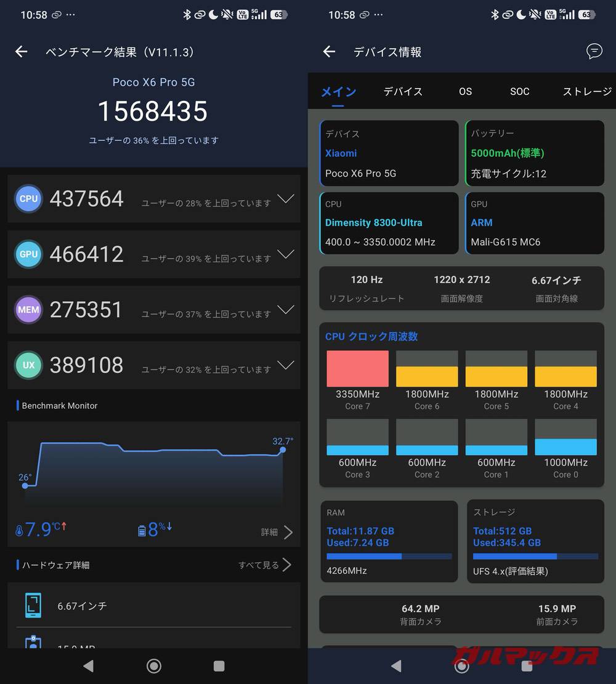Tap the screen-size phone icon at 6.67インチ

point(33,605)
